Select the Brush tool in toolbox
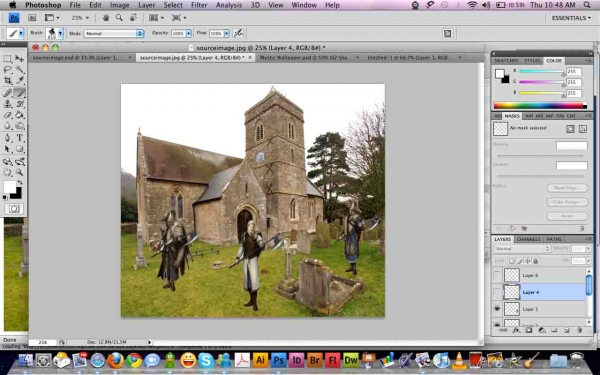The height and width of the screenshot is (375, 600). [20, 93]
